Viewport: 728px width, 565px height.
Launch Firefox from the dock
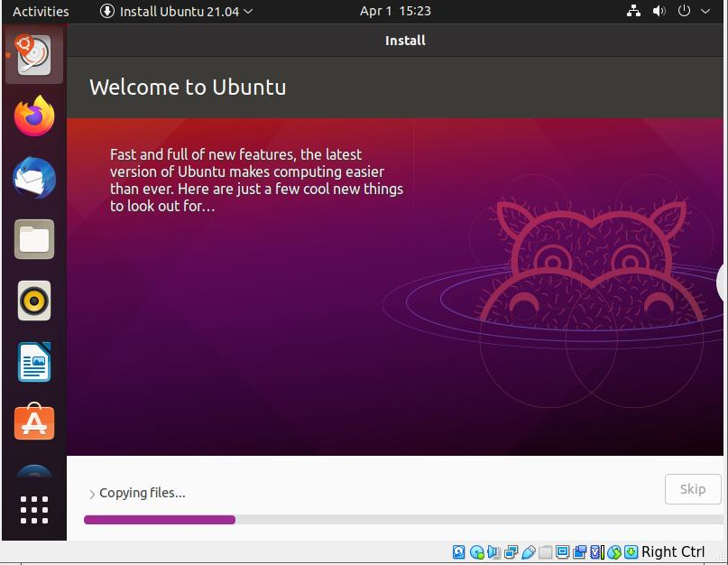tap(34, 116)
